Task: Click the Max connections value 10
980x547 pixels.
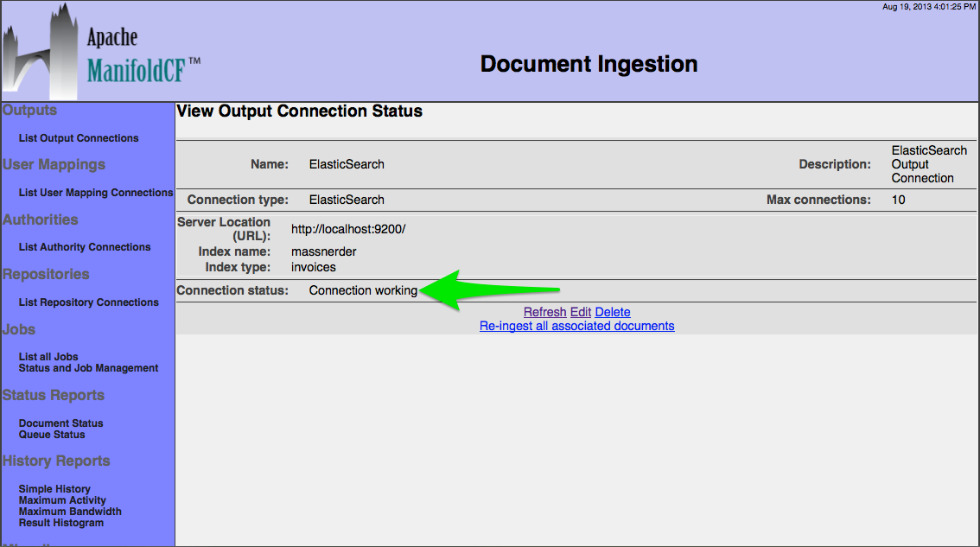Action: tap(898, 200)
